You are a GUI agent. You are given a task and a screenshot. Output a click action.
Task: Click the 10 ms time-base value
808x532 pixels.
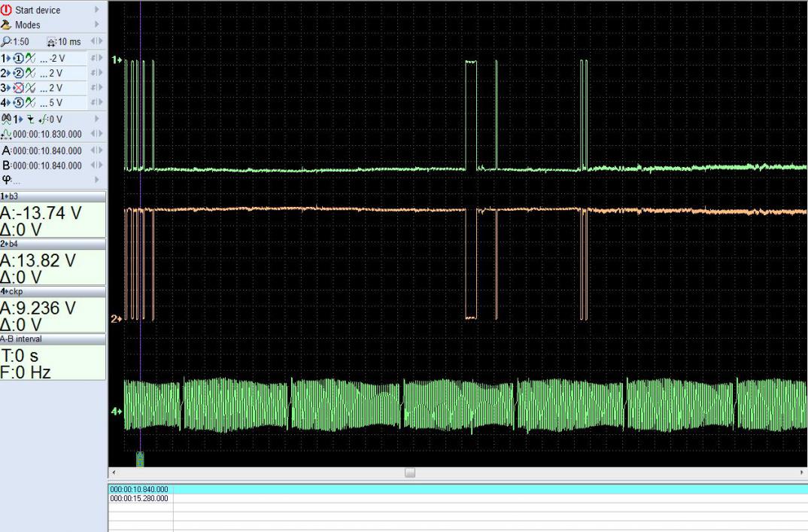click(69, 41)
